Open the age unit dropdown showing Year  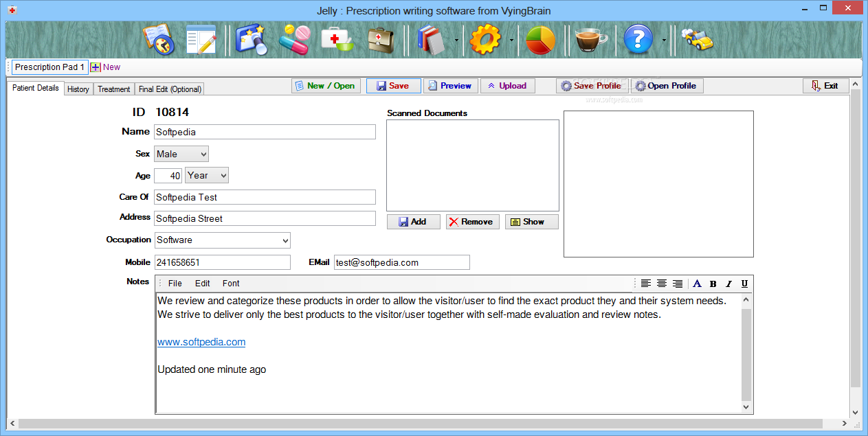[207, 176]
